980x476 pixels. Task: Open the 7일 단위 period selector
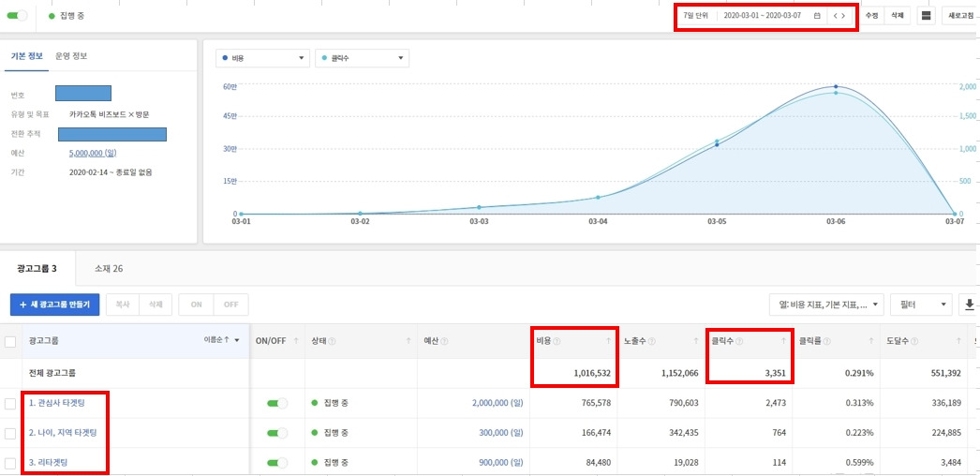pyautogui.click(x=695, y=16)
